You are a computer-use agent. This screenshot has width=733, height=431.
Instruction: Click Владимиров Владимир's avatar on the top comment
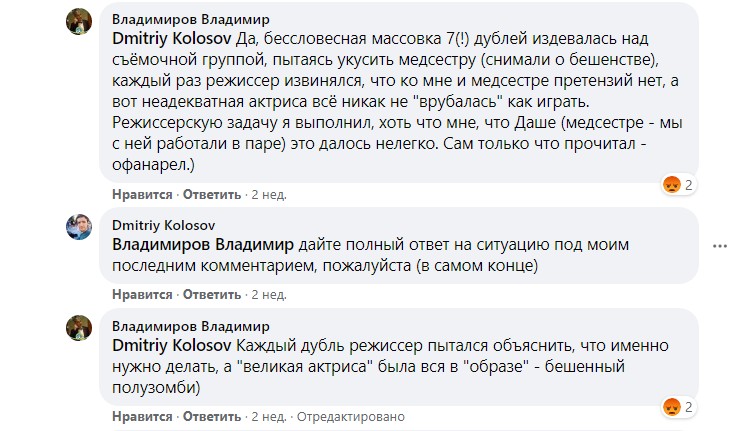point(80,24)
